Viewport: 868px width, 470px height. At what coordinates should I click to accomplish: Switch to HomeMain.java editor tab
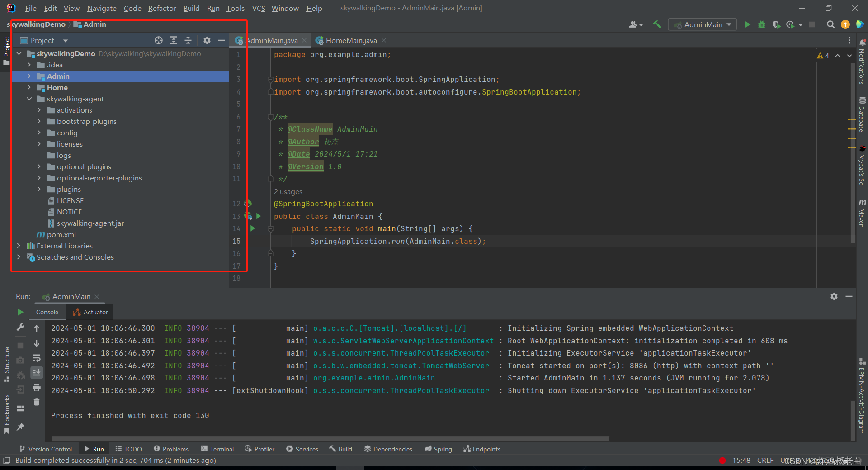(x=351, y=40)
